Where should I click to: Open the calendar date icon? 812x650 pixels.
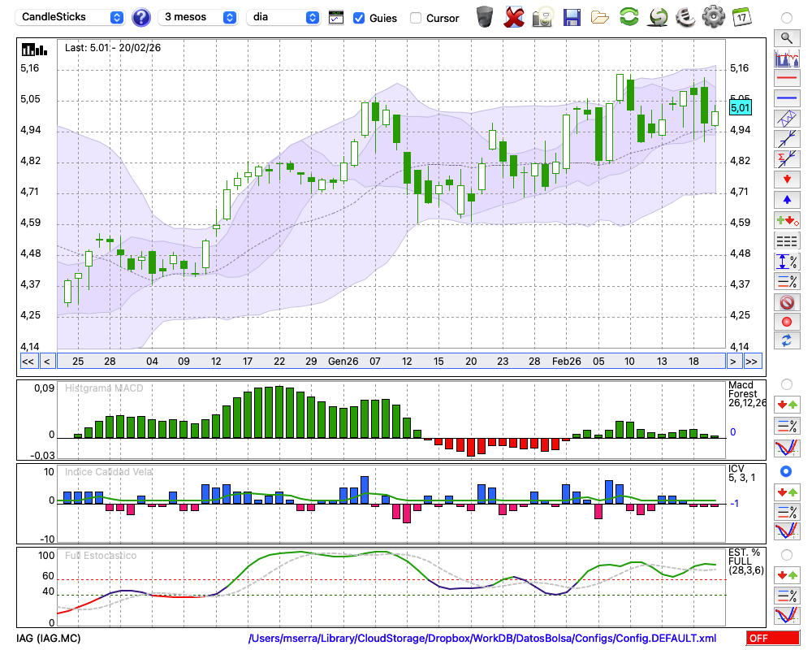click(741, 17)
